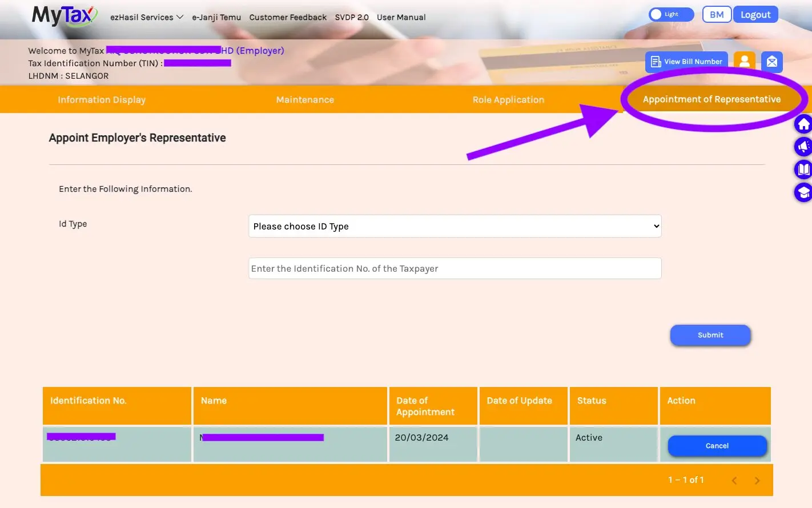Click the View Bill Number button

pos(686,62)
